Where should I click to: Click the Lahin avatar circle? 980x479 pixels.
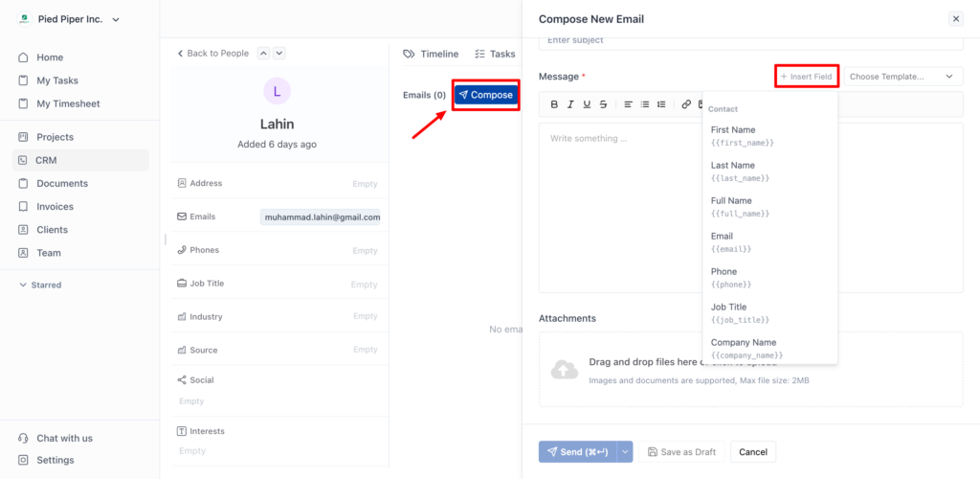(277, 91)
